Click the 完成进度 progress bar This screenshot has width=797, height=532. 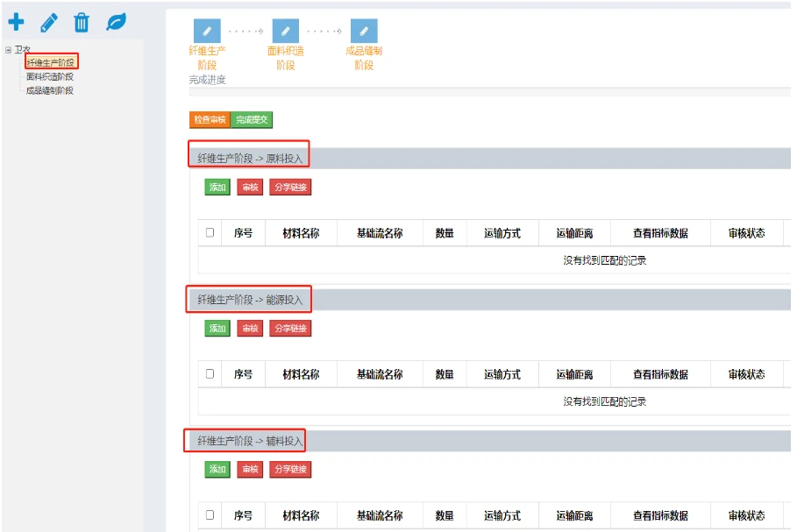(490, 92)
